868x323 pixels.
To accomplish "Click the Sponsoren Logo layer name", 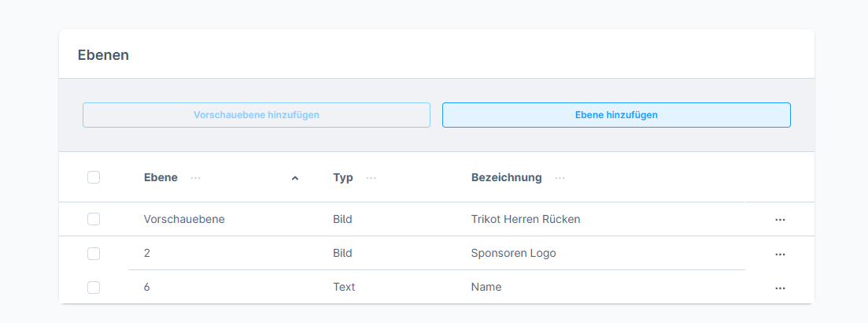I will 513,253.
